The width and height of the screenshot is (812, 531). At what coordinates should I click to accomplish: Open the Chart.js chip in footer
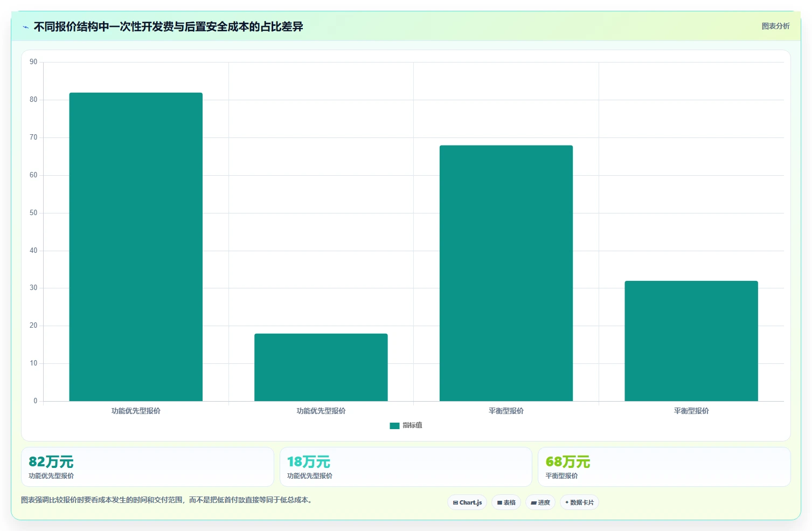[467, 502]
